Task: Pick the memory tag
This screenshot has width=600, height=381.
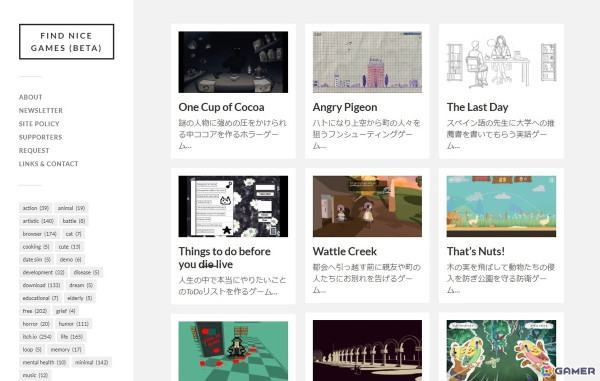Action: click(x=66, y=350)
